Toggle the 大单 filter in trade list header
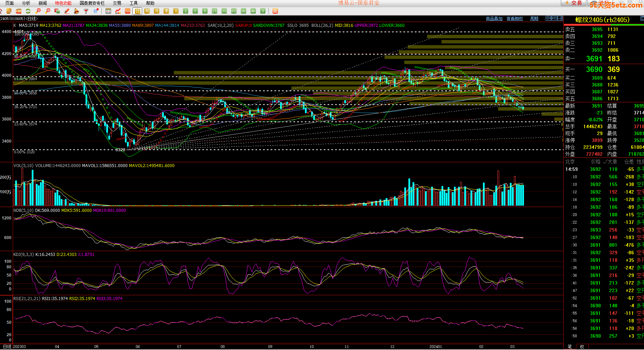Image resolution: width=644 pixels, height=350 pixels. [x=612, y=162]
